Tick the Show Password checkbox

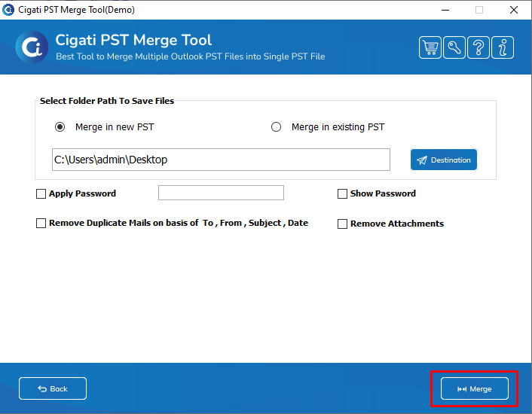click(x=342, y=193)
